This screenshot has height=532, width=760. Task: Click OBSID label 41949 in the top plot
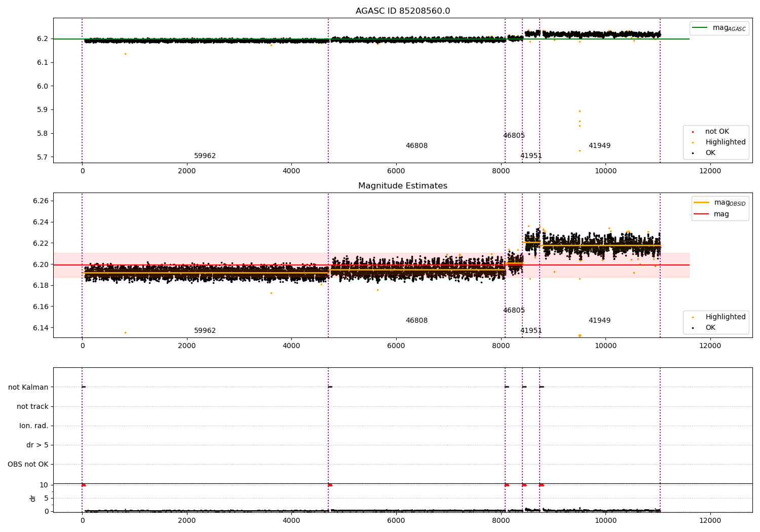click(x=599, y=146)
